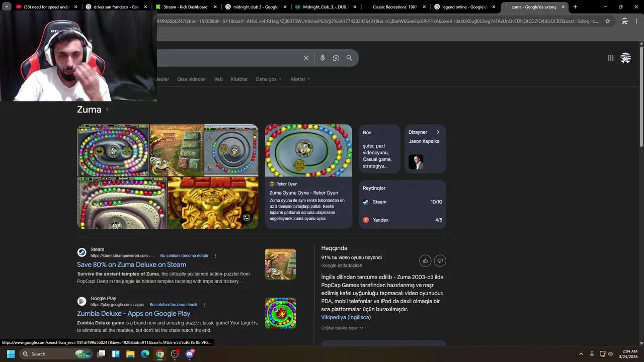The height and width of the screenshot is (362, 644).
Task: Open Chrome's three-dot menu
Action: pos(637,21)
